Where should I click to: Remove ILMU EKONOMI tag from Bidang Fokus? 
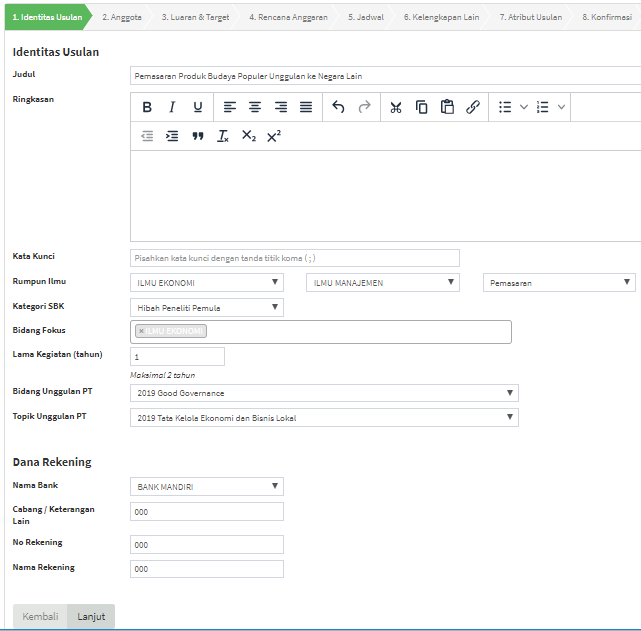tap(141, 331)
